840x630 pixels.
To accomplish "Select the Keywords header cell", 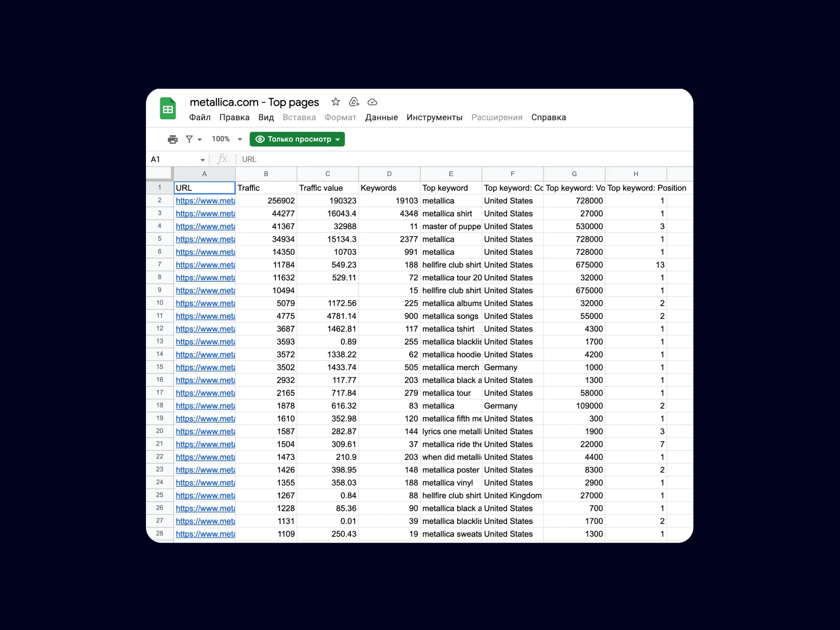I will [389, 188].
